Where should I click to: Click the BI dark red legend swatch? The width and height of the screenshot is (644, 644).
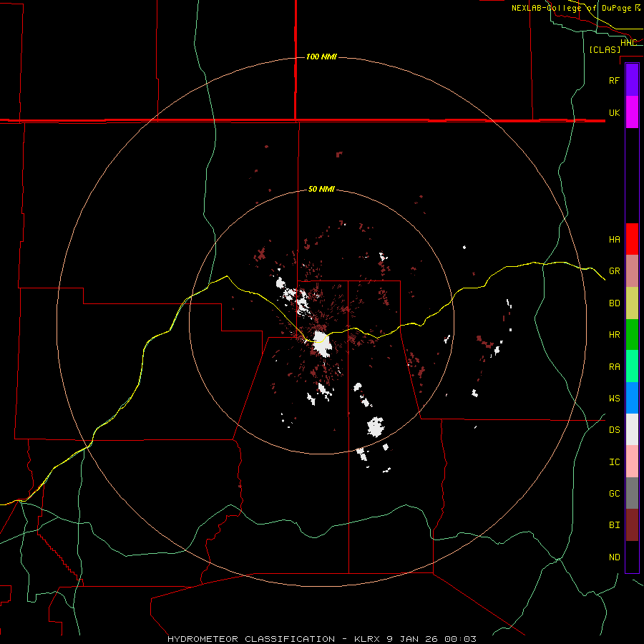632,525
